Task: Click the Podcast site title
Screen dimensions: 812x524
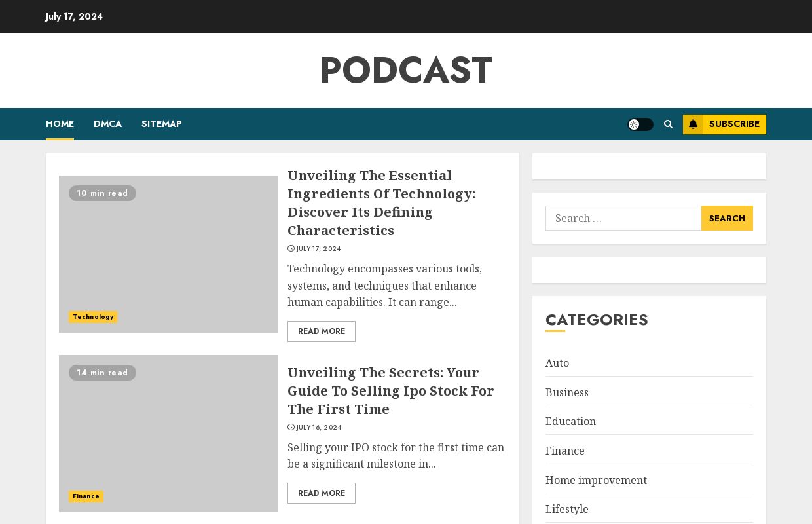Action: 406,70
